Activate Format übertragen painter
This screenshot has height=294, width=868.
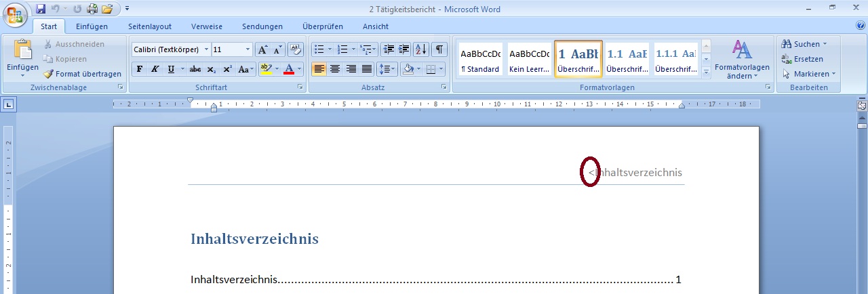(x=82, y=74)
